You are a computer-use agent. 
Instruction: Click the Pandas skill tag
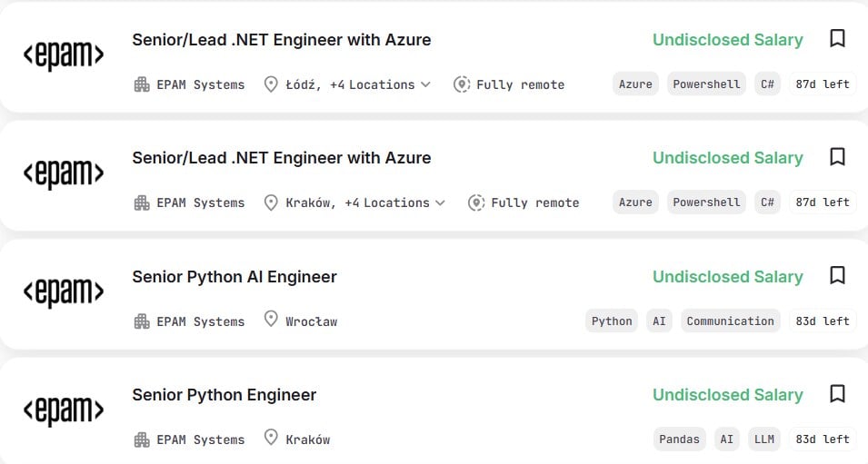[679, 439]
